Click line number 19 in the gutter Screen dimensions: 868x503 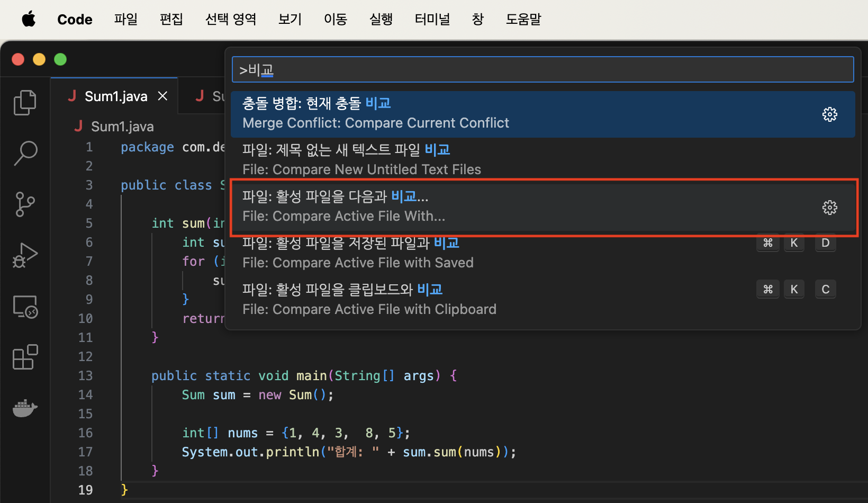[x=85, y=490]
